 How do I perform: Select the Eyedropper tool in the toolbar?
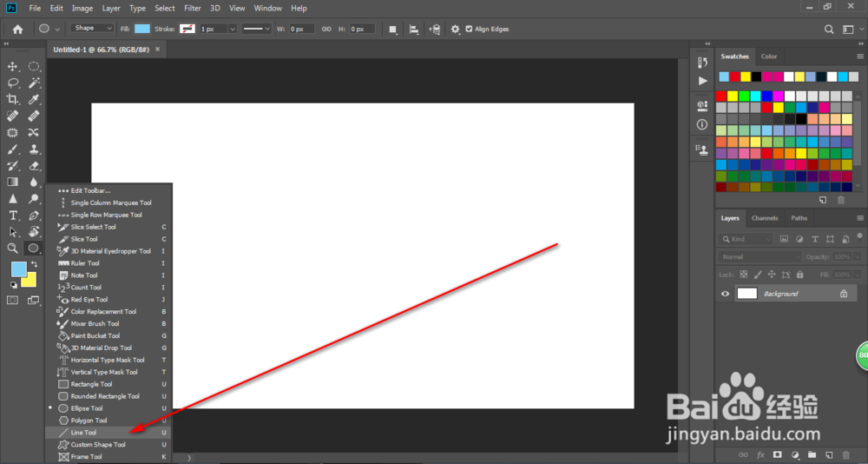point(34,99)
